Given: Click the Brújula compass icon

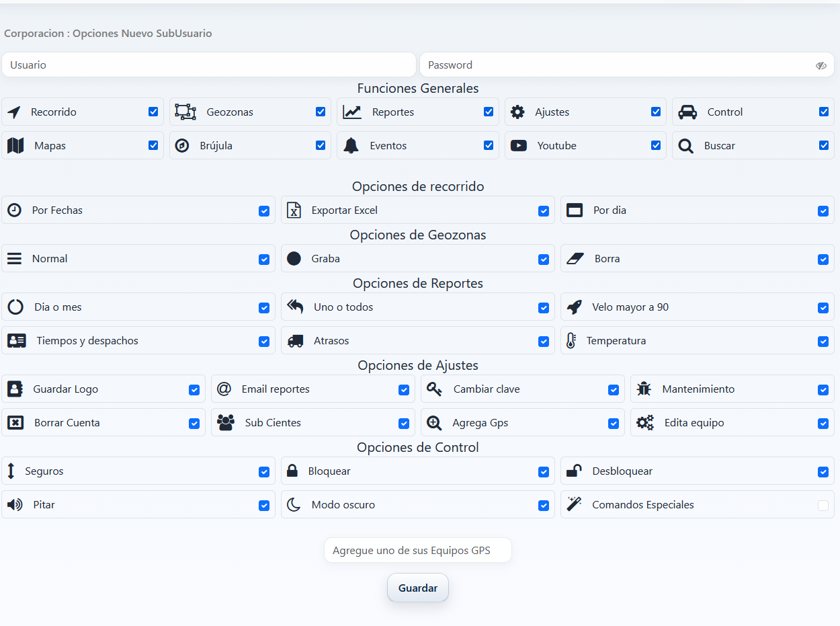Looking at the screenshot, I should click(182, 146).
